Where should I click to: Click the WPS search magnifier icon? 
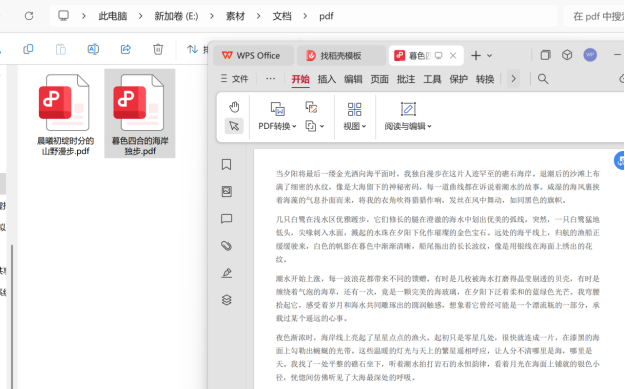543,79
